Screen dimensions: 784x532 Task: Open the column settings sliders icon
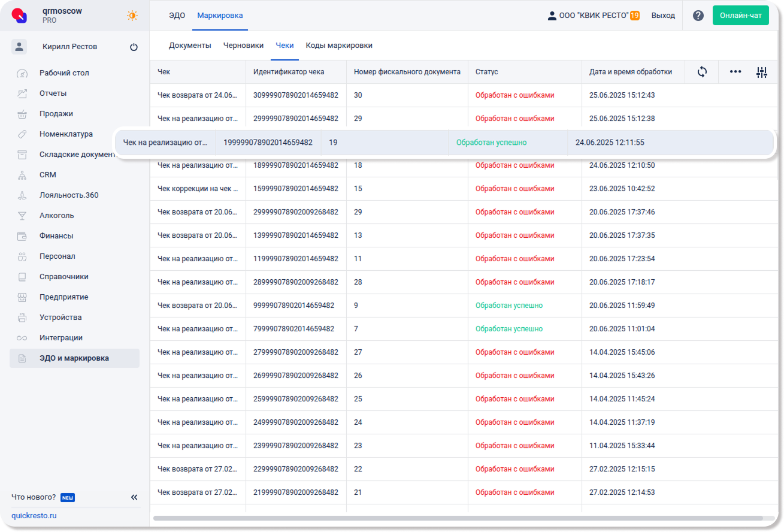[761, 72]
